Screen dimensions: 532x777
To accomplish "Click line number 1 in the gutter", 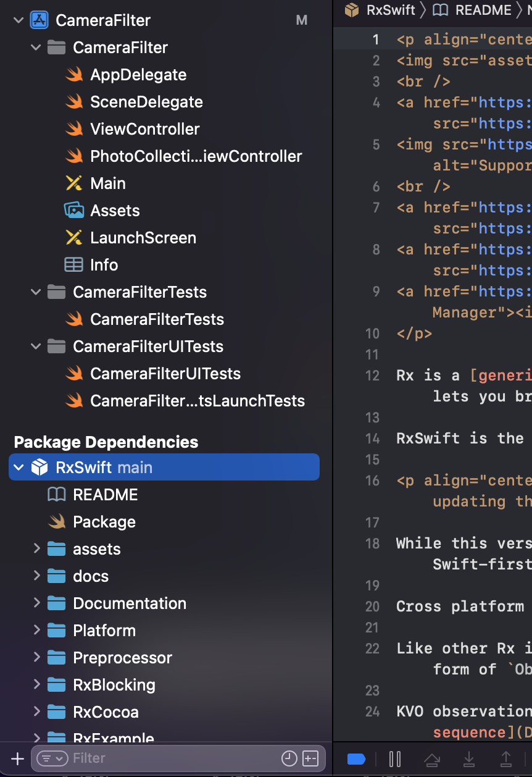I will [376, 40].
